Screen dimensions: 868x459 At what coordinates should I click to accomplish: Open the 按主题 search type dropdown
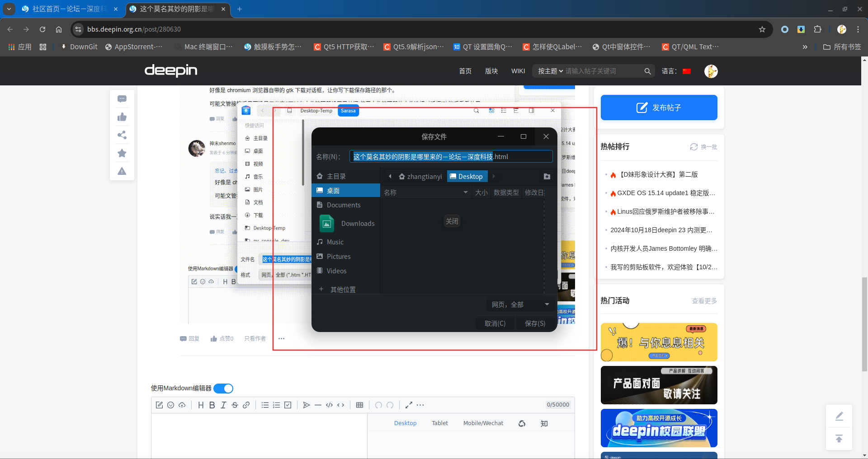click(x=550, y=71)
